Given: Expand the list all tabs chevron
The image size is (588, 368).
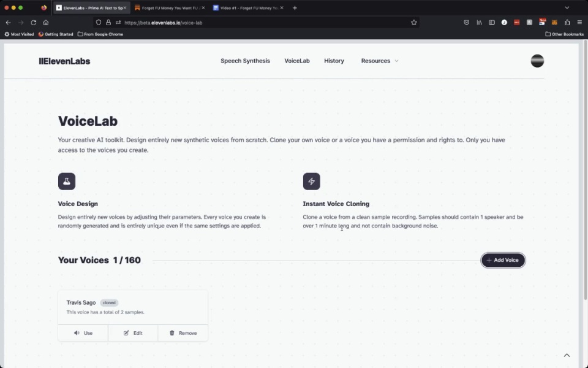Looking at the screenshot, I should tap(567, 8).
